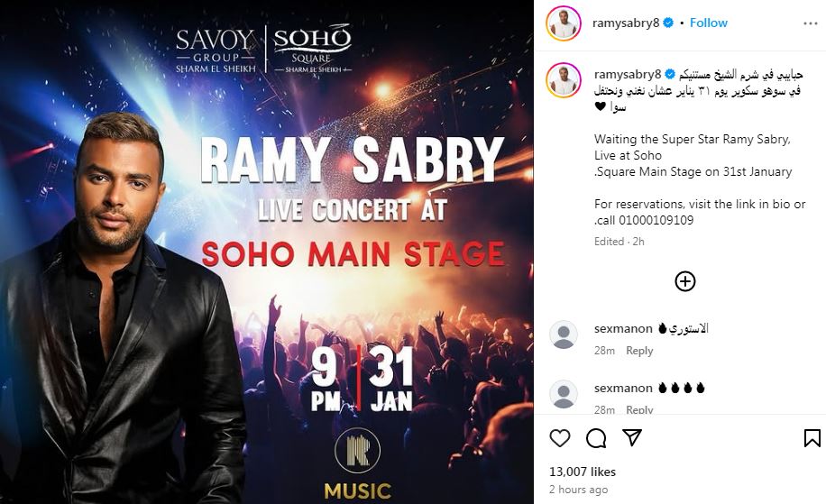Viewport: 826px width, 504px height.
Task: View the 13,007 likes list
Action: [x=583, y=472]
